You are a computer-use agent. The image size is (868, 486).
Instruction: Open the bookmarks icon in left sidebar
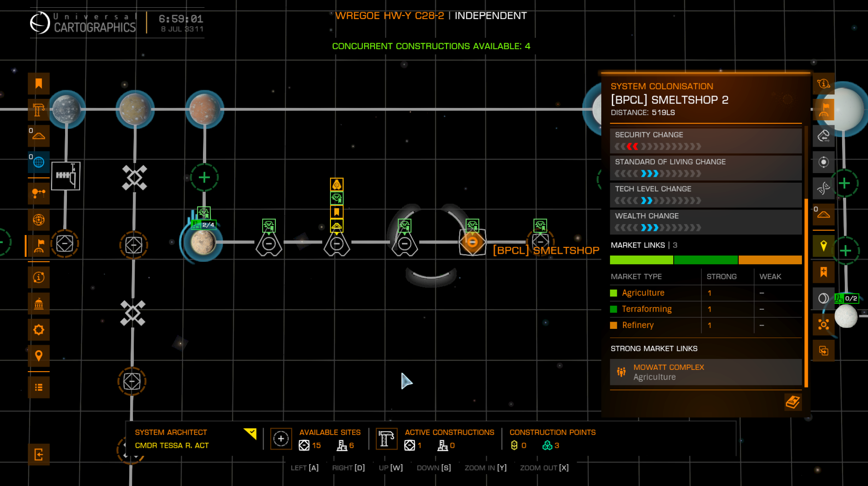pyautogui.click(x=39, y=84)
